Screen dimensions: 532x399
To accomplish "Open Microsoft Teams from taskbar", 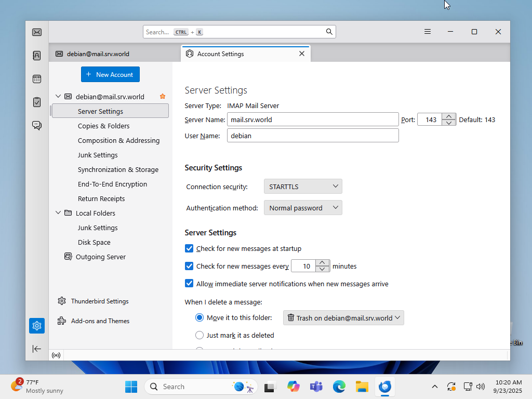I will tap(316, 387).
